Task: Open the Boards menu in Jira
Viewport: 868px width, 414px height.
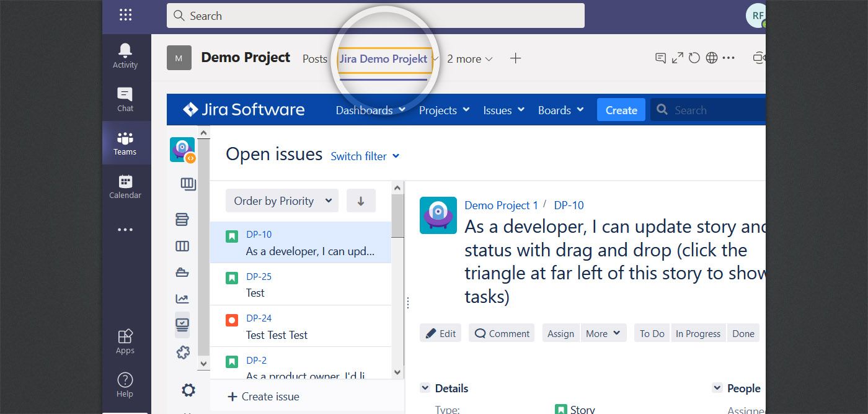Action: pos(560,110)
